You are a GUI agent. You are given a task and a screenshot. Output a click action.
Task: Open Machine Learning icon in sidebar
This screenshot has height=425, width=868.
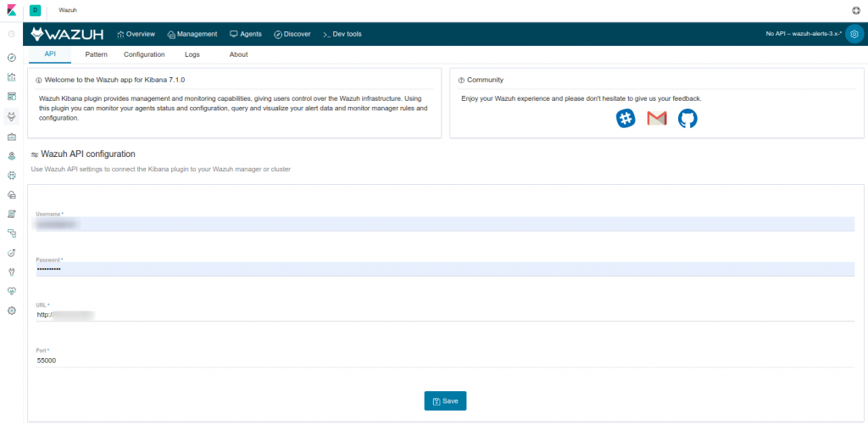point(12,175)
